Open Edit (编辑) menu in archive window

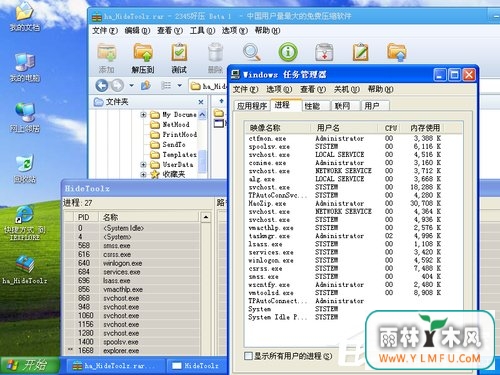[137, 31]
